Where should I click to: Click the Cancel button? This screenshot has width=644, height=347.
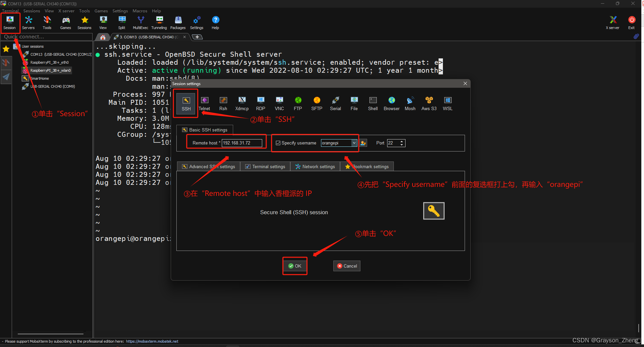coord(347,266)
